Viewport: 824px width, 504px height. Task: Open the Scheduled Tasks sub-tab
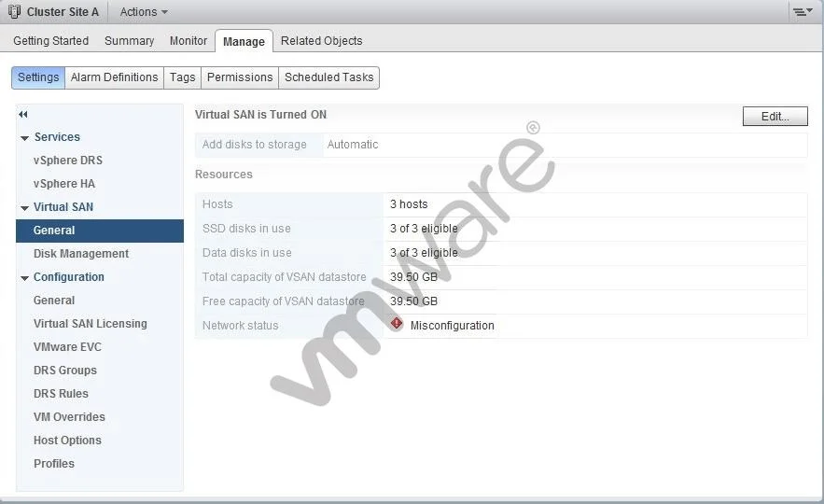click(x=329, y=77)
